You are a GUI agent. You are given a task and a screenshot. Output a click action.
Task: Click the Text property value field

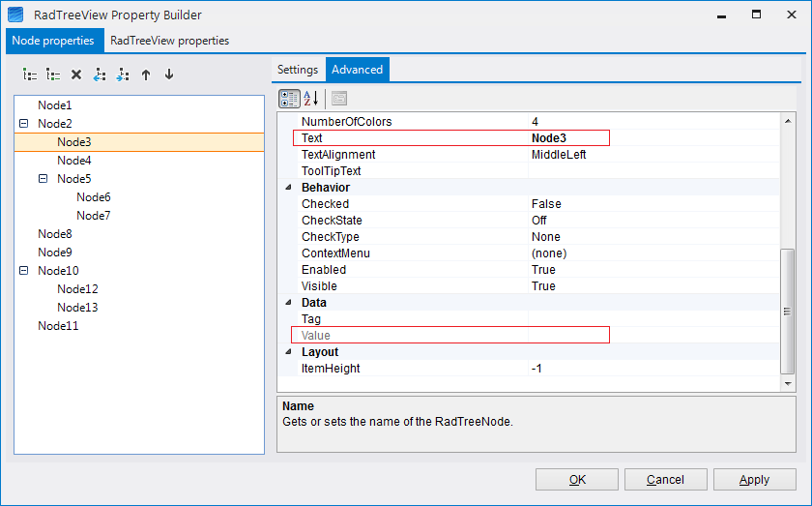(x=568, y=138)
